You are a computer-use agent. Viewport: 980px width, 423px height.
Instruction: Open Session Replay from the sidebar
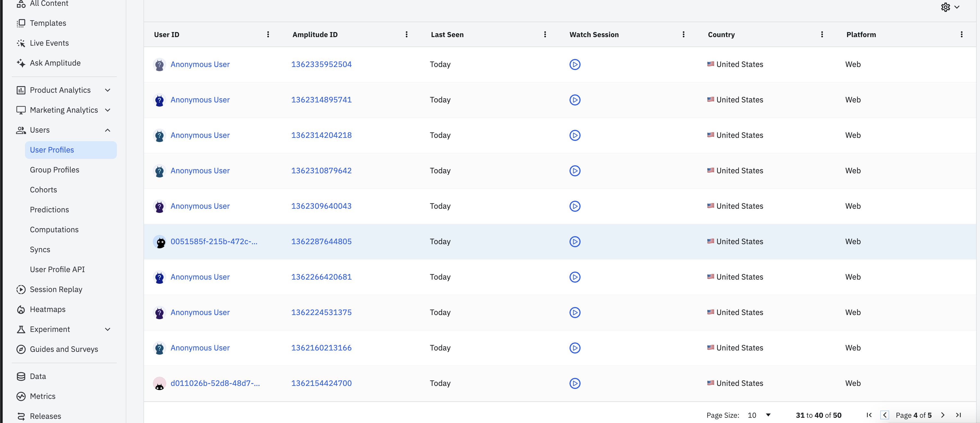point(56,290)
